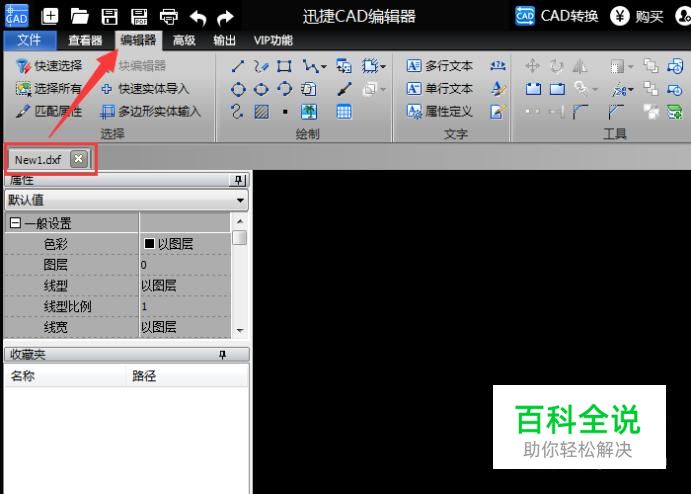Image resolution: width=691 pixels, height=494 pixels.
Task: Save the drawing with the floppy icon
Action: tap(109, 17)
